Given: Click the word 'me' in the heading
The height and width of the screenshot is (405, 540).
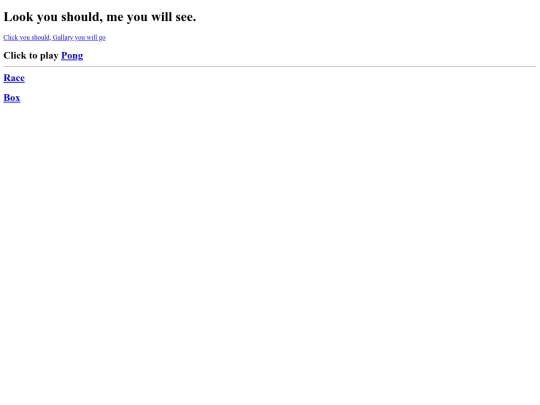Looking at the screenshot, I should [115, 17].
